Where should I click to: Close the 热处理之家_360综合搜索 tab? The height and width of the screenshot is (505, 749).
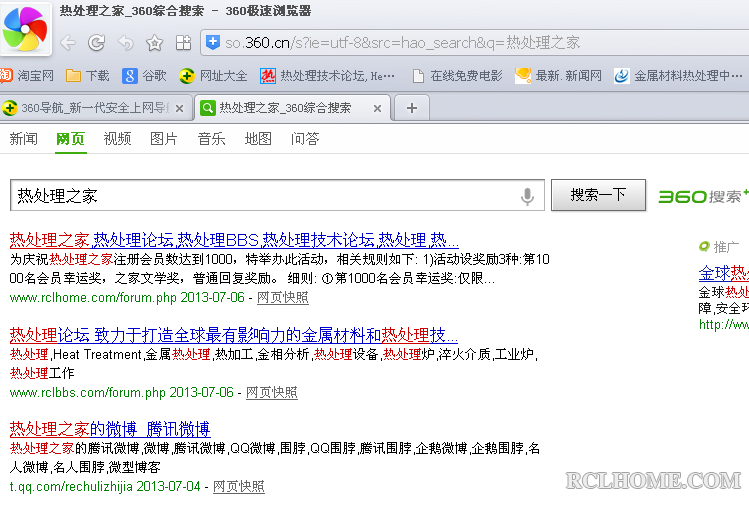pyautogui.click(x=377, y=108)
